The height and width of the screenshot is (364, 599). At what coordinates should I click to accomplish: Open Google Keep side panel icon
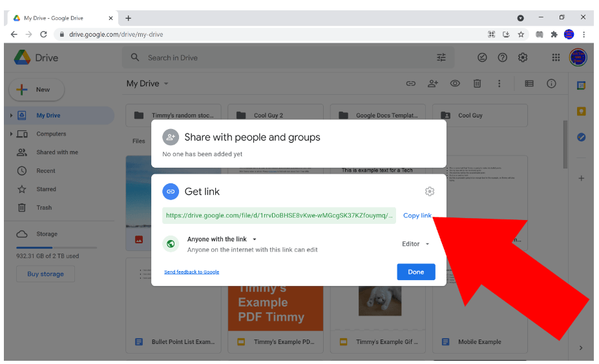click(581, 112)
